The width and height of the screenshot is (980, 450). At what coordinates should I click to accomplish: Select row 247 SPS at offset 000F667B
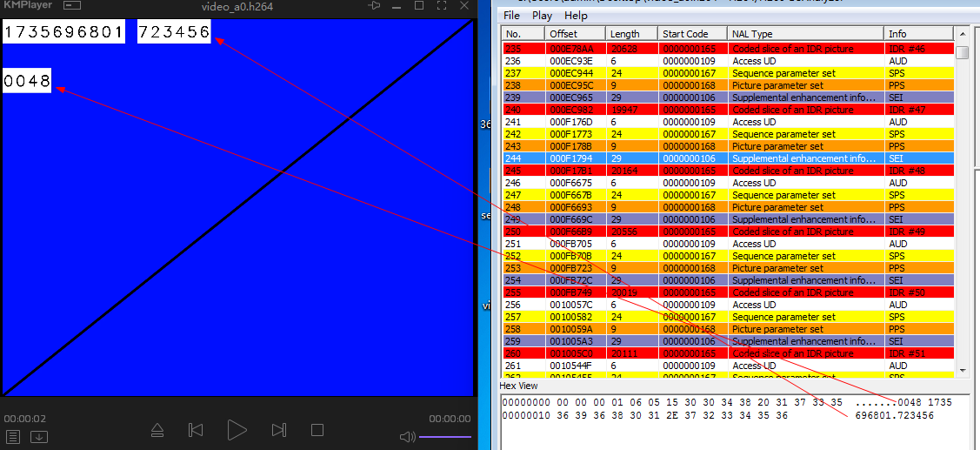coord(728,195)
